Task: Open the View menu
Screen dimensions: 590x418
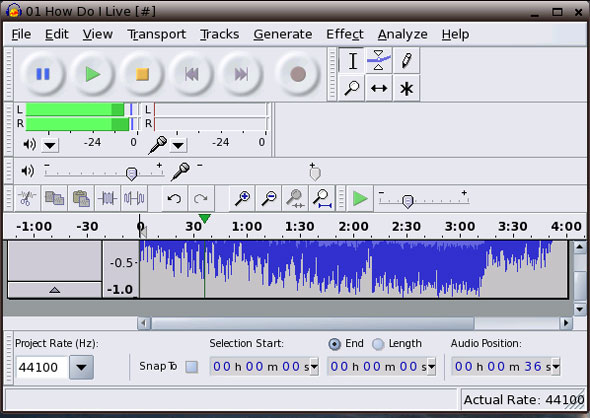Action: click(97, 34)
